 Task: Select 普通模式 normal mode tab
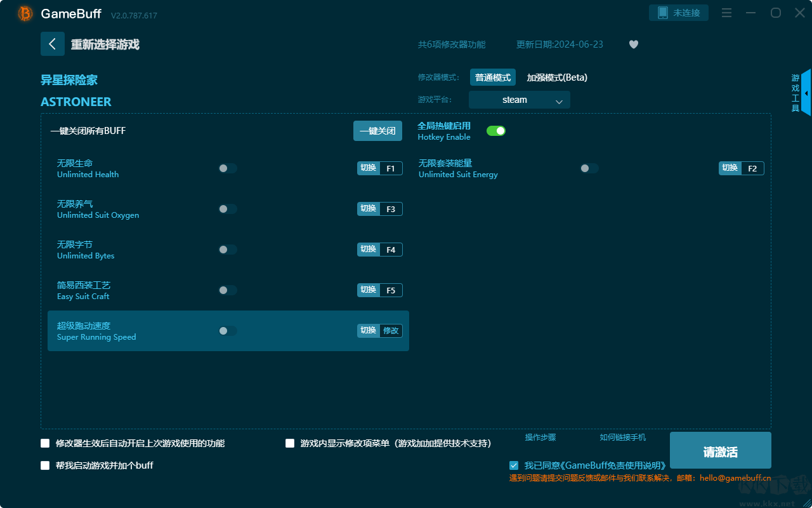tap(492, 77)
